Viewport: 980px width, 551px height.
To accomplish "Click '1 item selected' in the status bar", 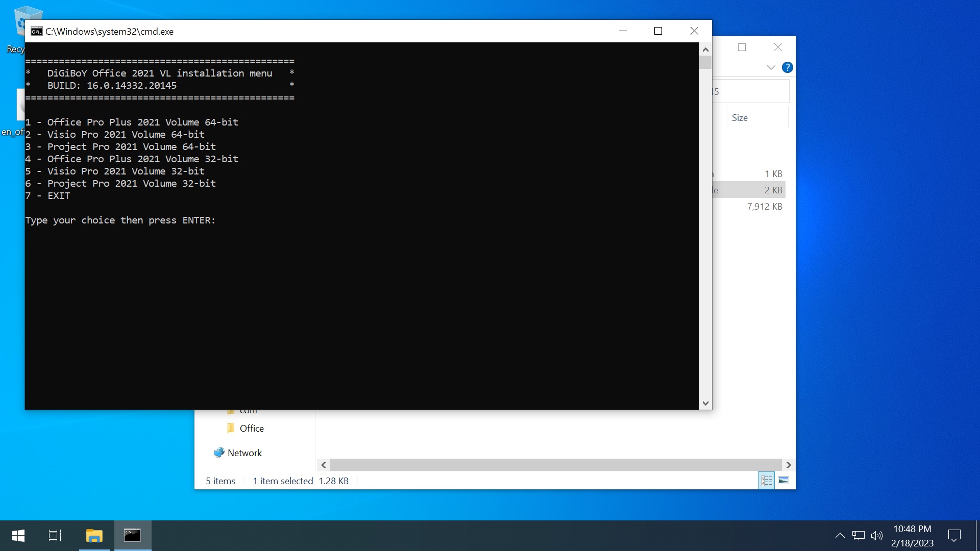I will [283, 481].
